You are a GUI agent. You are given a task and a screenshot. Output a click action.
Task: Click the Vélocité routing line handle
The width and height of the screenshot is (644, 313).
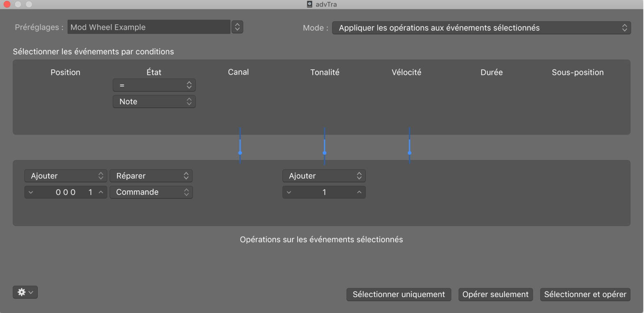(410, 153)
